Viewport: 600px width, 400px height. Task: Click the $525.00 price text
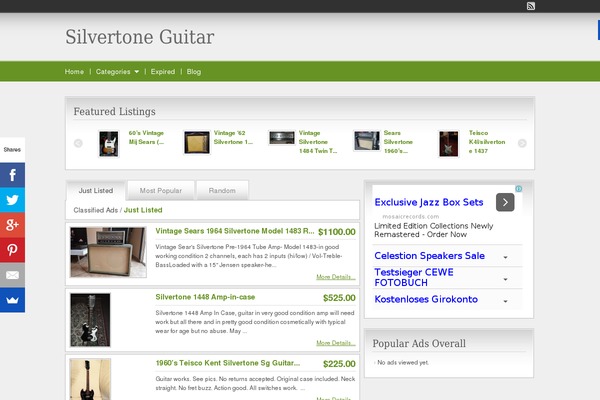coord(339,298)
